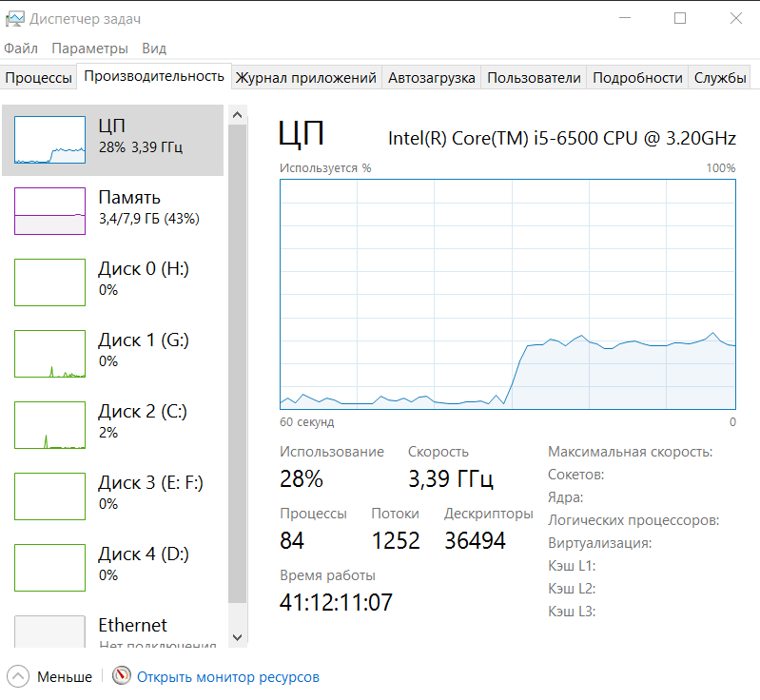Select the Диск 2 (C:) graph thumbnail
This screenshot has height=700, width=760.
[x=49, y=424]
